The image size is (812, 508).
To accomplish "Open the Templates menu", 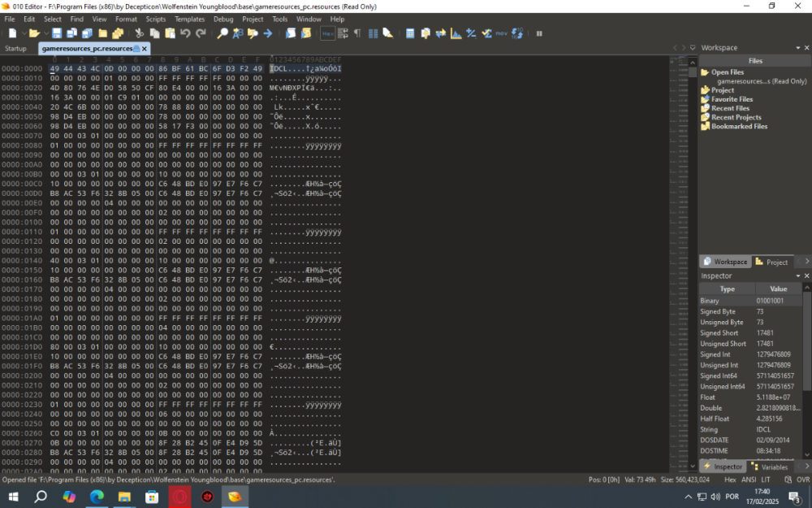I will [189, 19].
